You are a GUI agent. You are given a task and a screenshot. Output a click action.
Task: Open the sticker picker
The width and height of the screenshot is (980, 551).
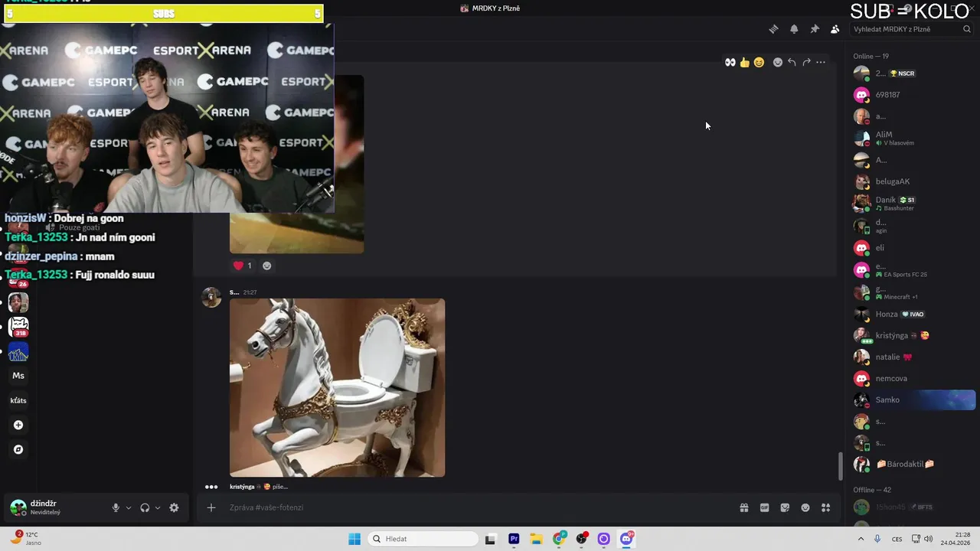click(x=785, y=507)
